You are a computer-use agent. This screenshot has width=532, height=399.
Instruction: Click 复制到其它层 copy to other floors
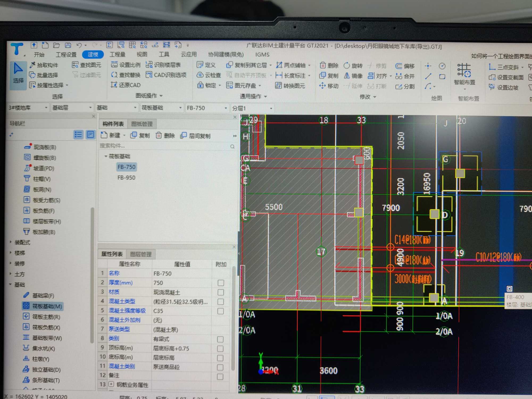(247, 65)
